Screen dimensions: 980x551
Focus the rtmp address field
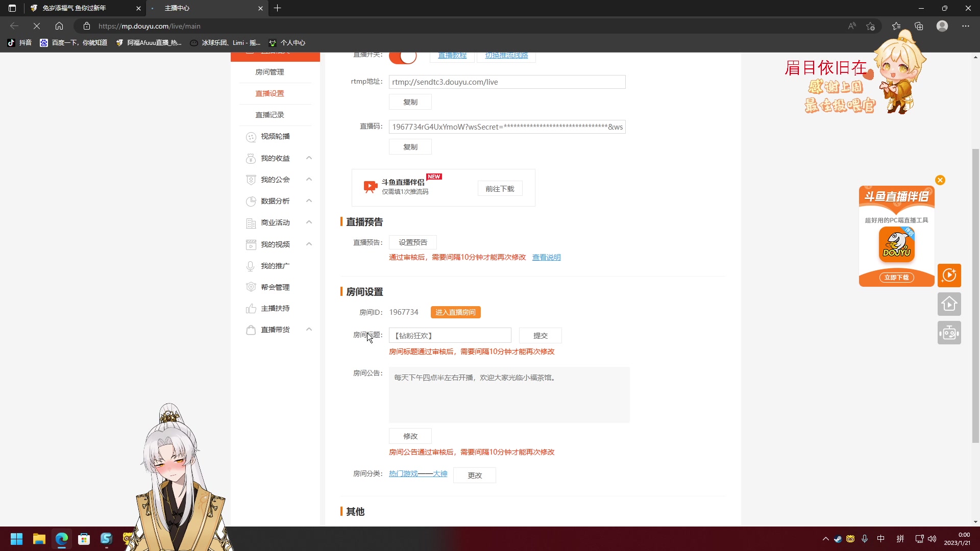[507, 82]
